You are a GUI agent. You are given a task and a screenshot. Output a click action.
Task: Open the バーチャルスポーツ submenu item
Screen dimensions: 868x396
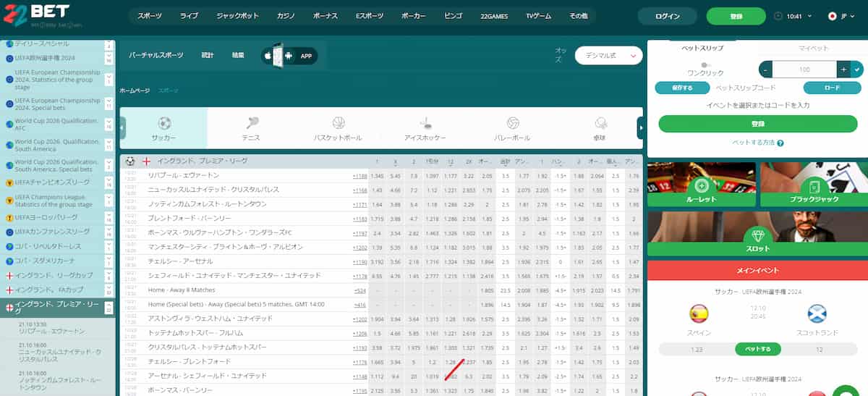[x=156, y=56]
